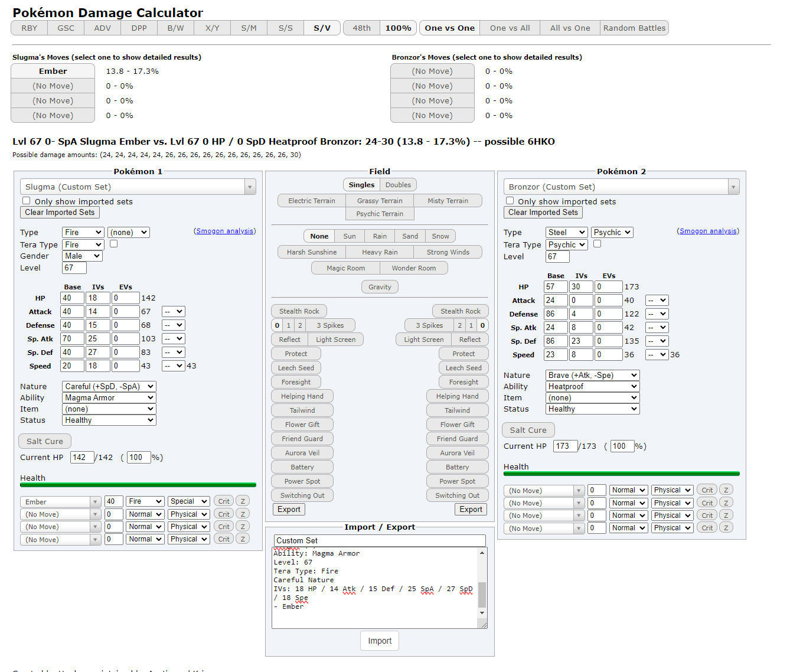Click the Import button
The height and width of the screenshot is (672, 790).
point(380,641)
